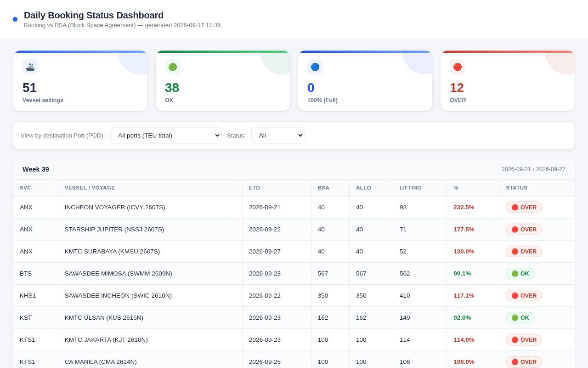Click the SVC column header
The height and width of the screenshot is (368, 588).
(x=36, y=188)
